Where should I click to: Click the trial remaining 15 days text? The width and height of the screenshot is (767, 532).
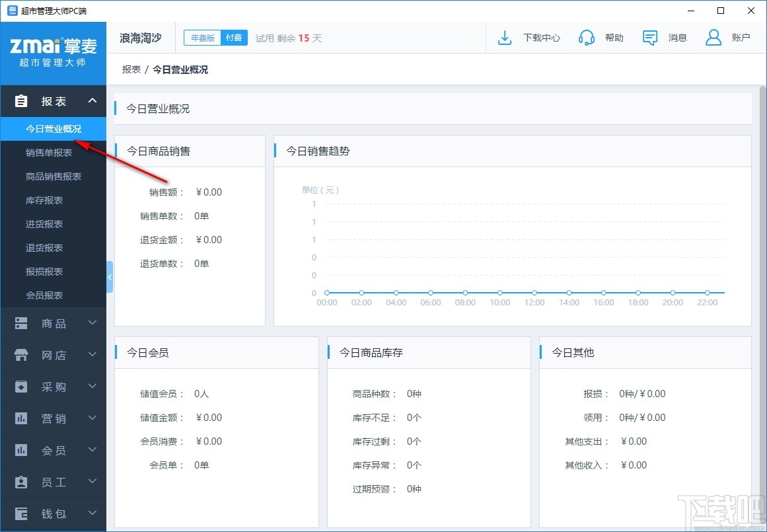289,38
